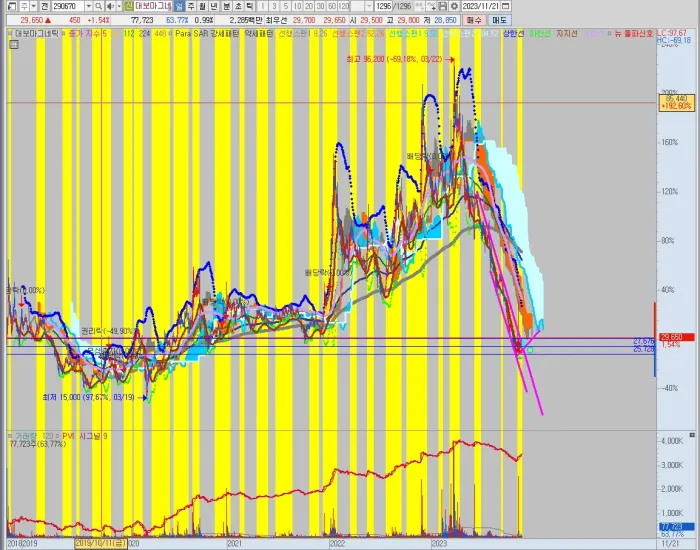The height and width of the screenshot is (550, 700).
Task: Open the dropdown arrow next to speaker
Action: tap(119, 6)
